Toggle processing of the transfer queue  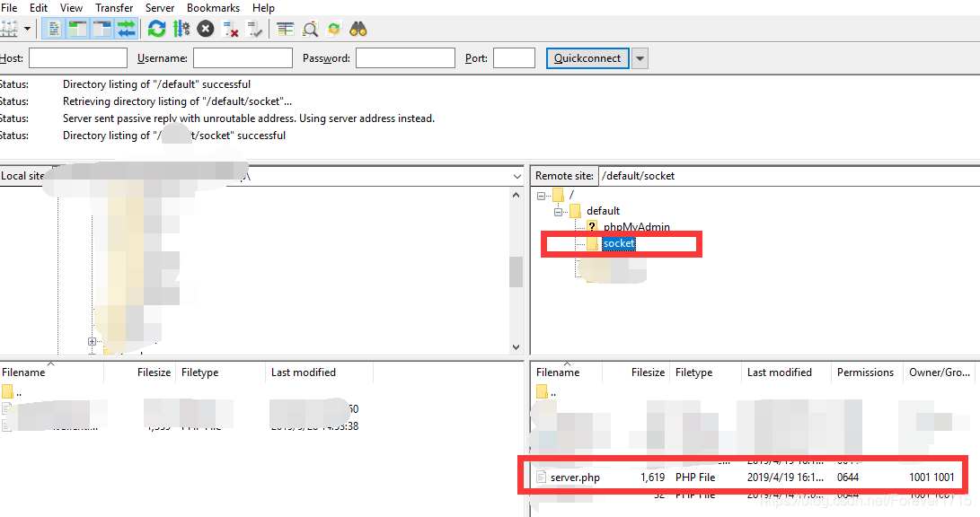click(x=181, y=29)
